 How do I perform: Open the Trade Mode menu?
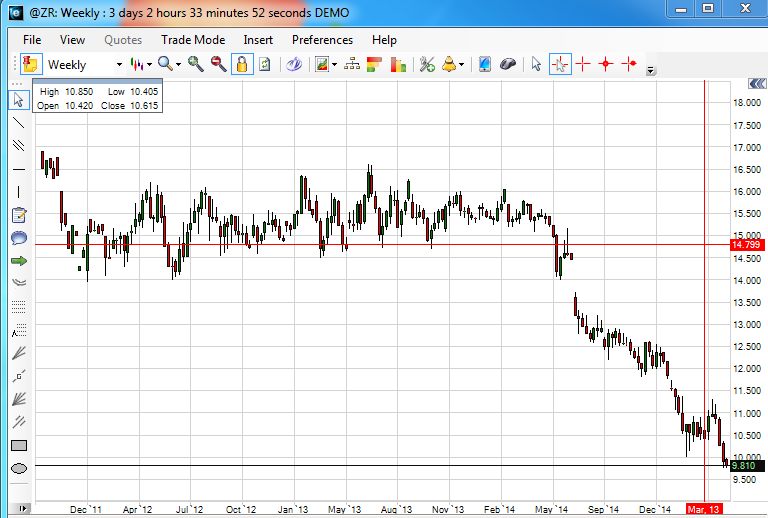(x=193, y=40)
